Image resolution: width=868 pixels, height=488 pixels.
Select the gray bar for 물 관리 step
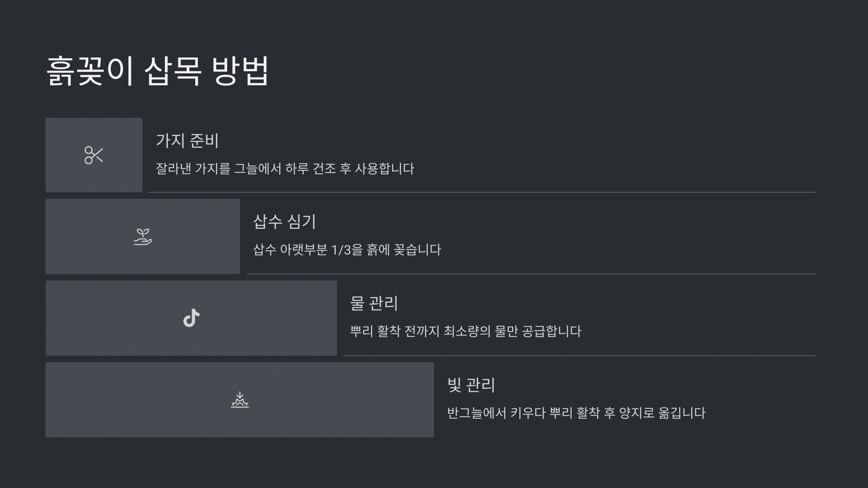(191, 318)
